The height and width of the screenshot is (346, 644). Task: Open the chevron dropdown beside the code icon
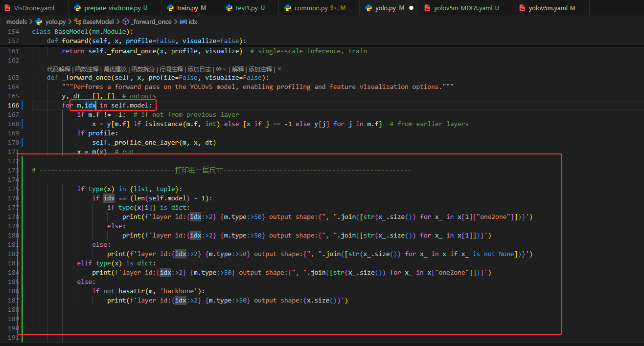[225, 69]
